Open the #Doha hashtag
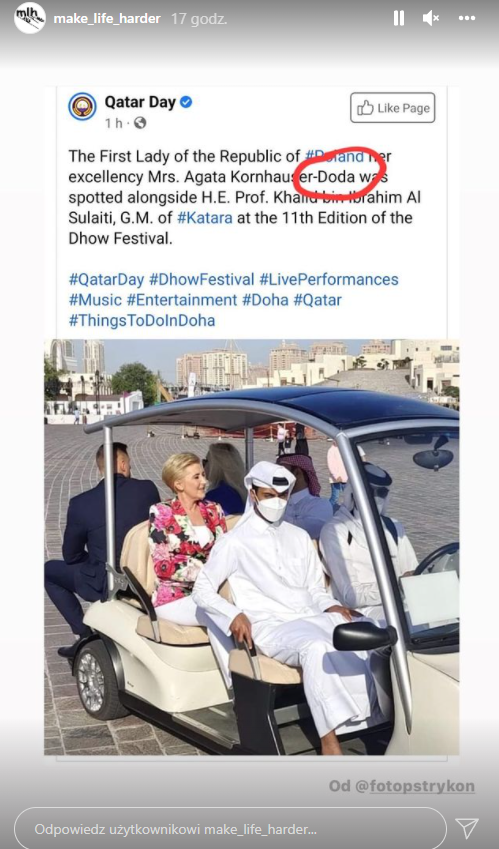 tap(265, 300)
